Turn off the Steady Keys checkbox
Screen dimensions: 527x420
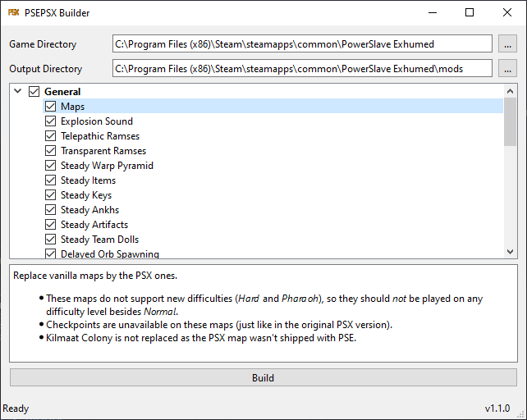coord(51,195)
